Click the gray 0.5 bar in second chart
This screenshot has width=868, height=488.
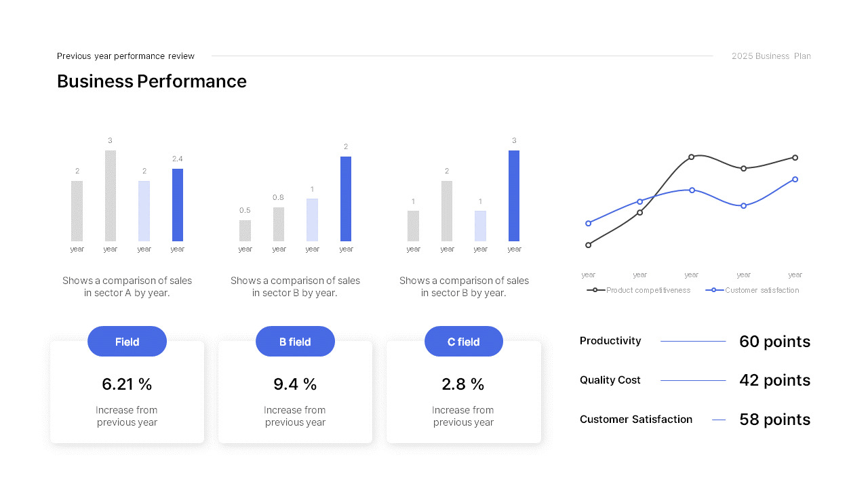pos(245,230)
